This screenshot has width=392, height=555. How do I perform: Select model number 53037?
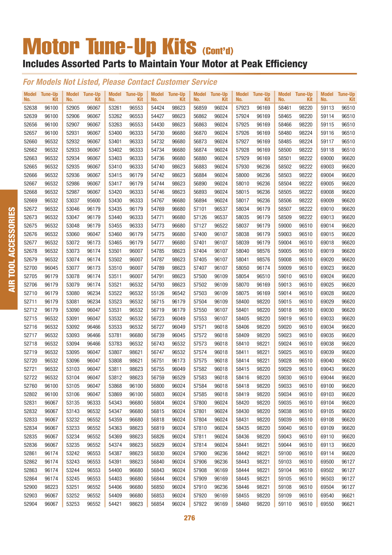(x=73, y=201)
